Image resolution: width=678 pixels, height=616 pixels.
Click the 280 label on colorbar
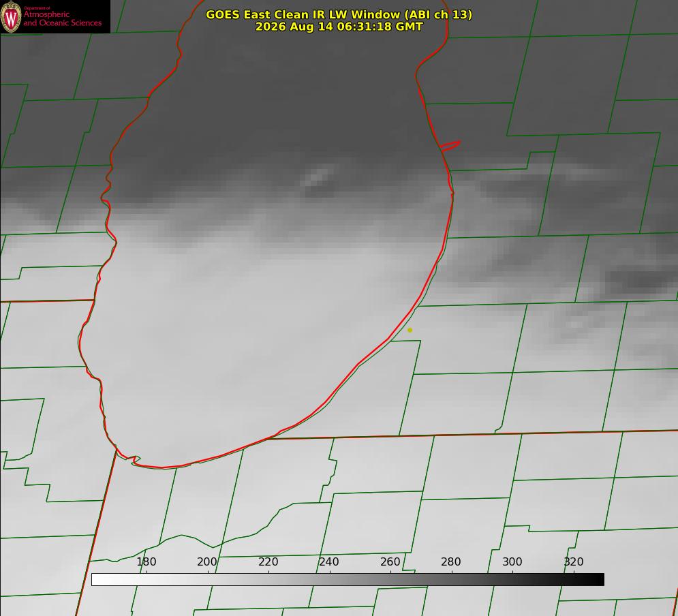(x=451, y=561)
